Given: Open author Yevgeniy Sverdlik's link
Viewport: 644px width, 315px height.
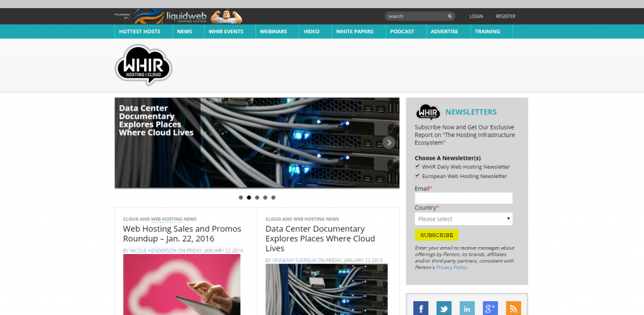Looking at the screenshot, I should pos(294,260).
